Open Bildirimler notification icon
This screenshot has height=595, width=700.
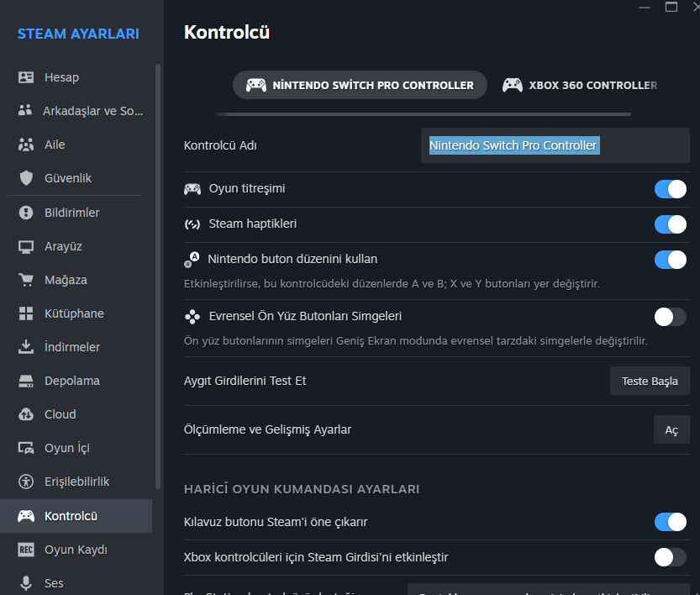coord(26,213)
